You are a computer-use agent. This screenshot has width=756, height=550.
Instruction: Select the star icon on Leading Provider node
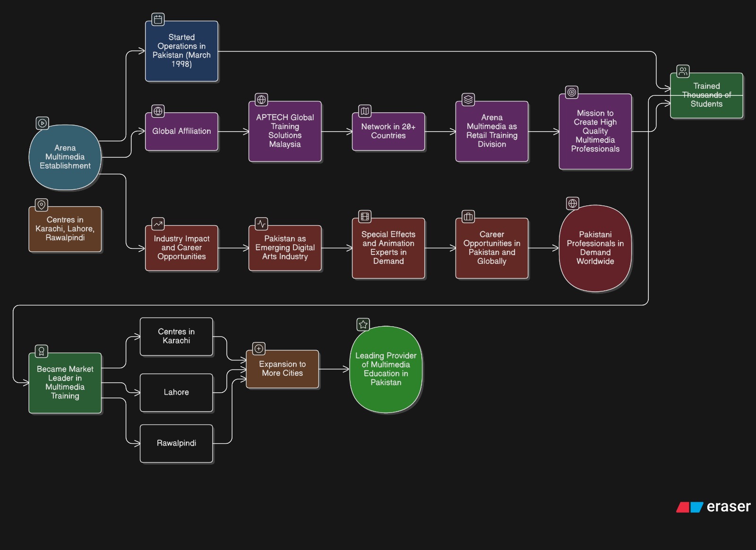[x=363, y=324]
